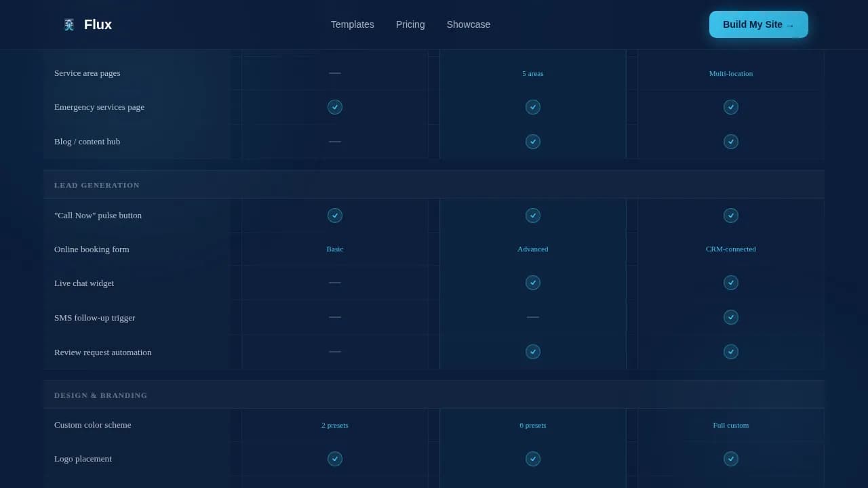Click the Flux logo icon
This screenshot has height=488, width=868.
tap(69, 24)
